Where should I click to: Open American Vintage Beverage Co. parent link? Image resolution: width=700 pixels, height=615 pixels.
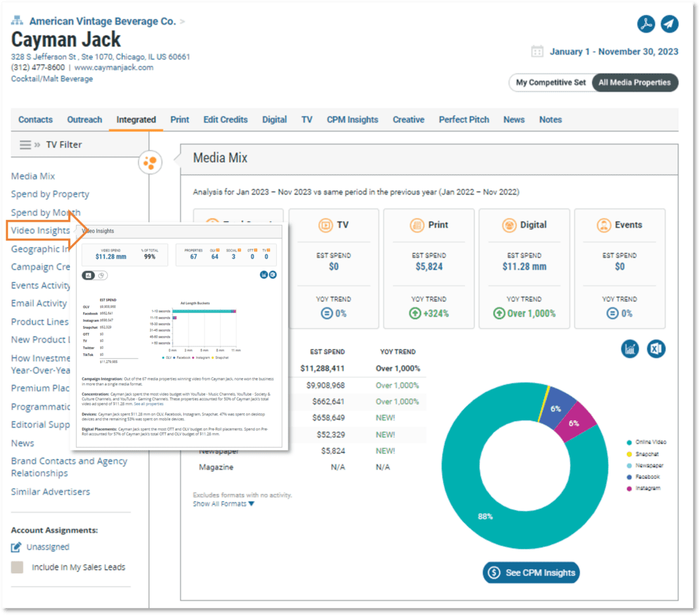(x=103, y=21)
